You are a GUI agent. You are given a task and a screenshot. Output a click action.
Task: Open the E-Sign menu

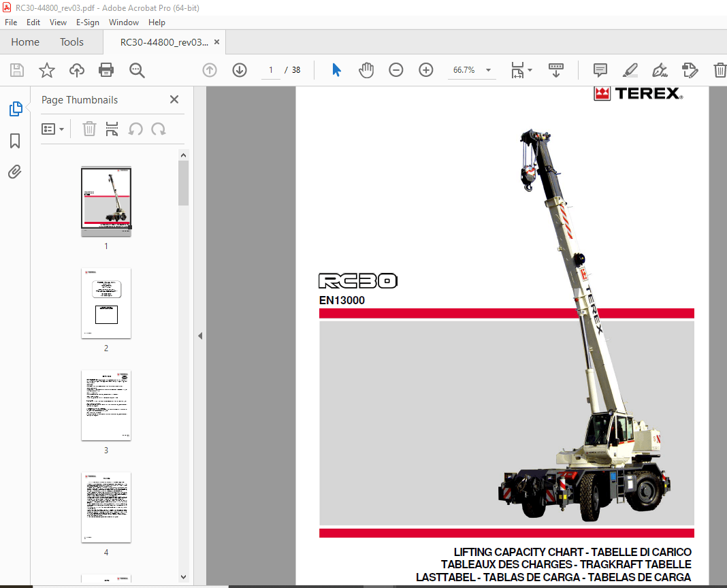click(88, 22)
